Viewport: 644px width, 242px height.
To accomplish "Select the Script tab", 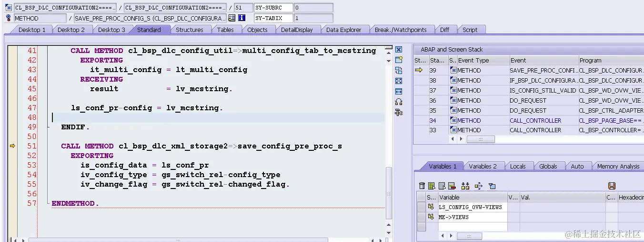I will tap(470, 30).
